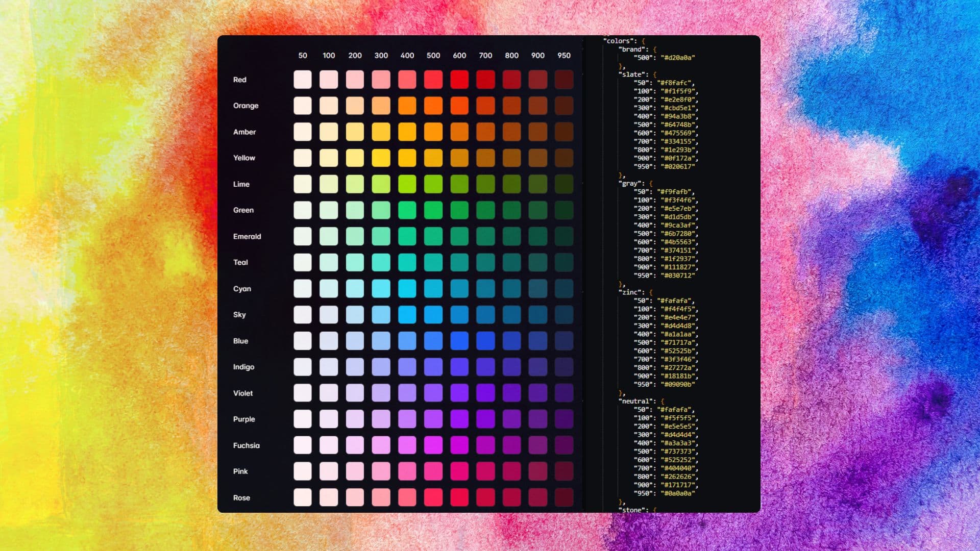The image size is (980, 551).
Task: Click the Cyan row label
Action: coord(242,289)
